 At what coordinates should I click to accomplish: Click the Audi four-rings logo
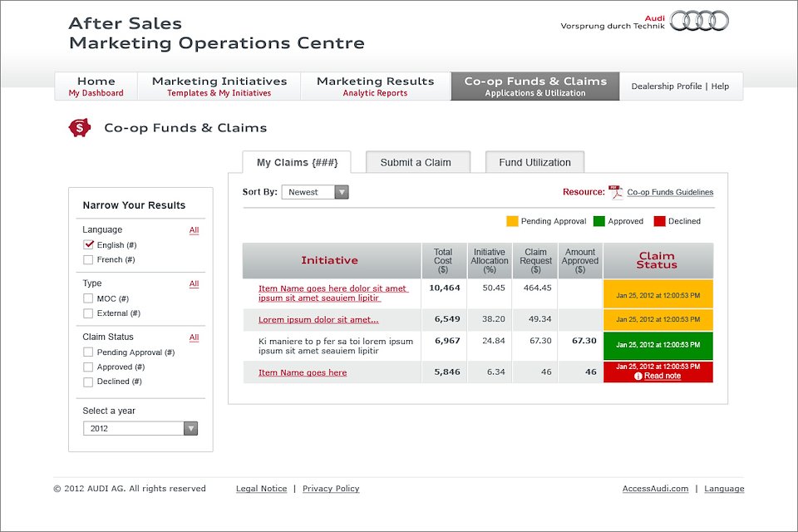pyautogui.click(x=699, y=21)
